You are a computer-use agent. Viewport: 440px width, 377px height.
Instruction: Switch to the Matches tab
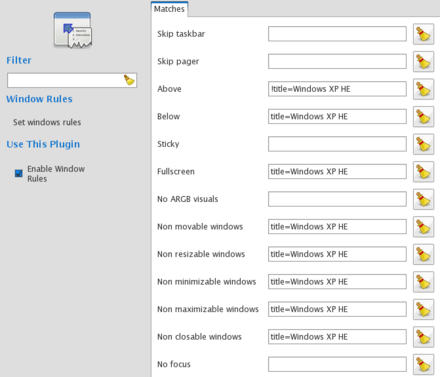pyautogui.click(x=169, y=9)
